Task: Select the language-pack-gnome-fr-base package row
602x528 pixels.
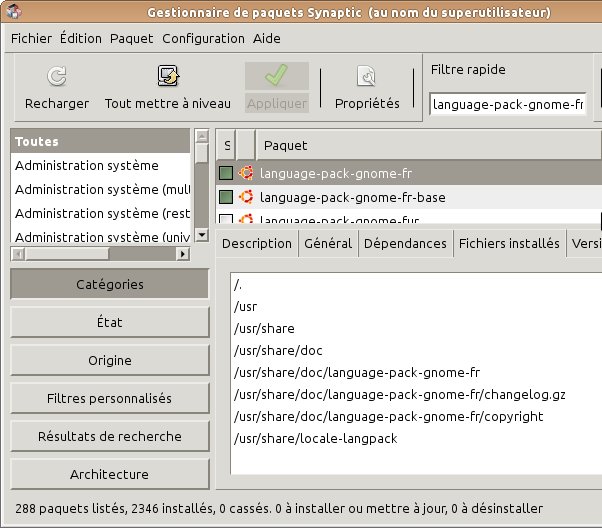Action: coord(409,197)
